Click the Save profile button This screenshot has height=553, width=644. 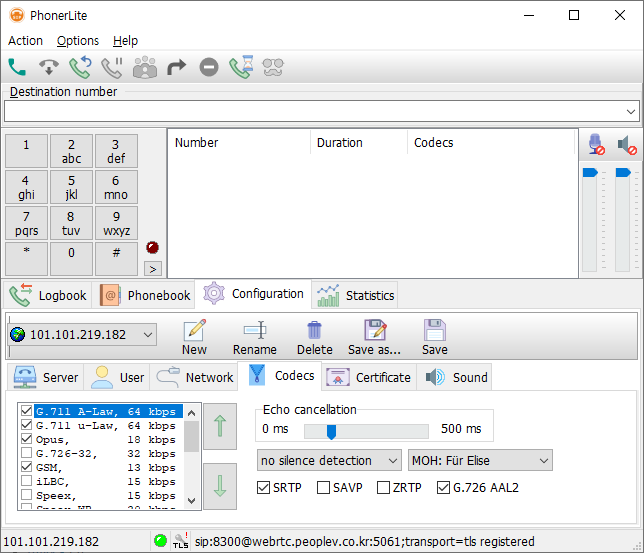coord(435,337)
